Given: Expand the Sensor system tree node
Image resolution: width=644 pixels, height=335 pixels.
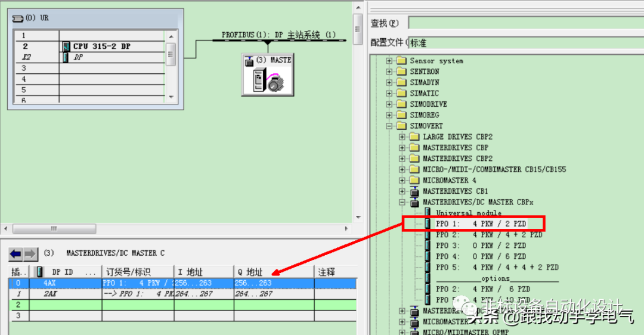Looking at the screenshot, I should click(x=389, y=61).
